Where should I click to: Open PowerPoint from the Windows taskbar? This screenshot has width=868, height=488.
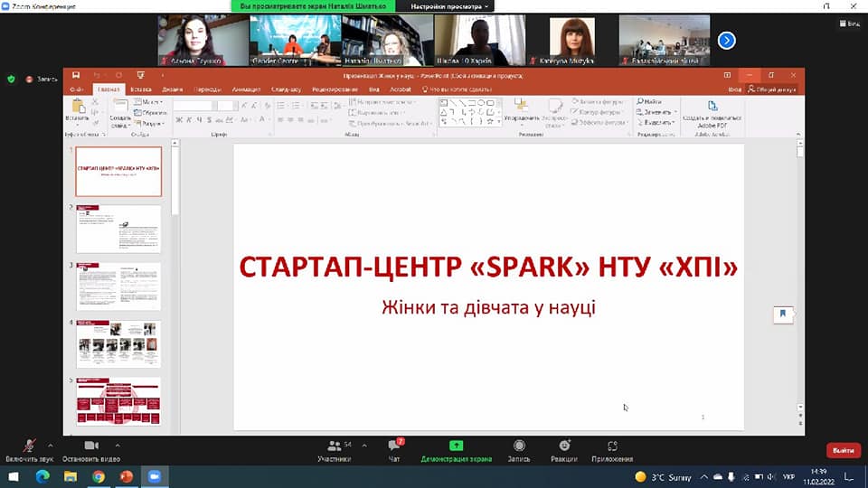126,476
